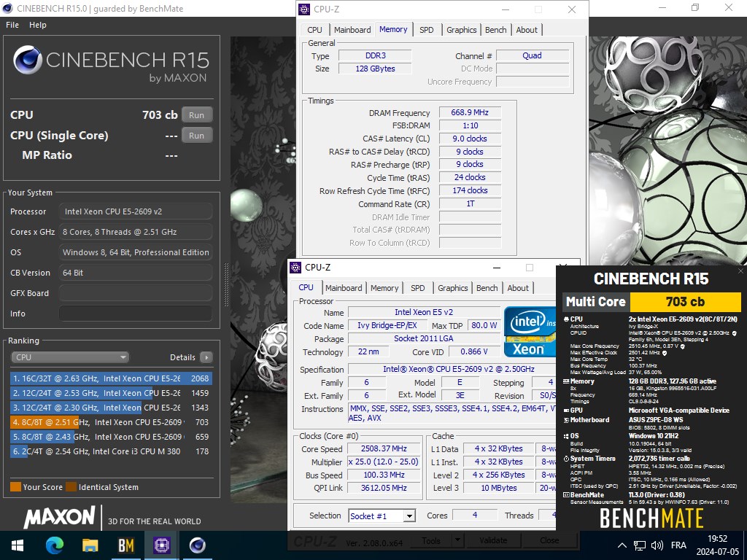Click the Identical System legend swatch

click(x=71, y=486)
